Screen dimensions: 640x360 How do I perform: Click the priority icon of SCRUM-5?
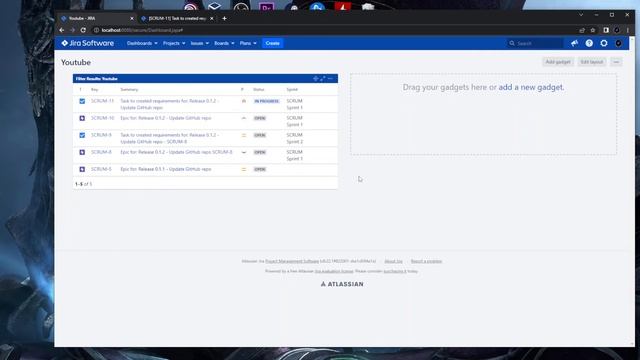244,169
